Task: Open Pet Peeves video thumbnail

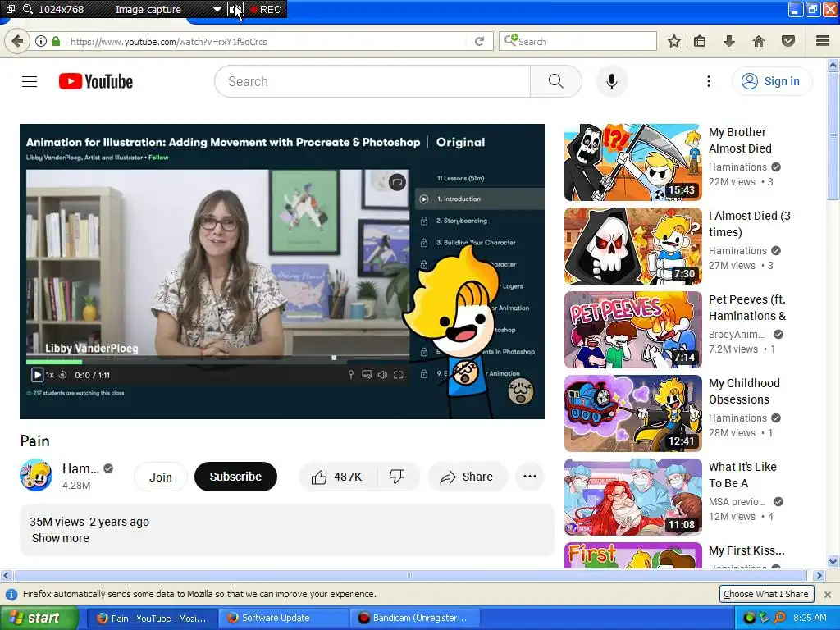Action: (x=632, y=330)
